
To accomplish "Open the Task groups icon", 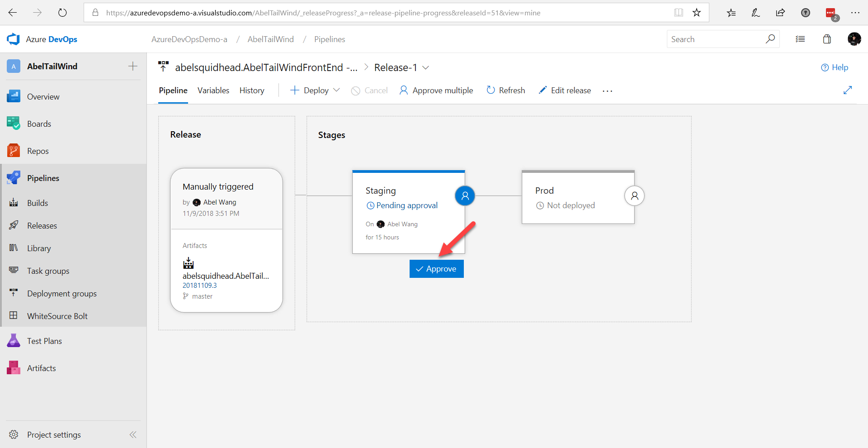I will 14,271.
